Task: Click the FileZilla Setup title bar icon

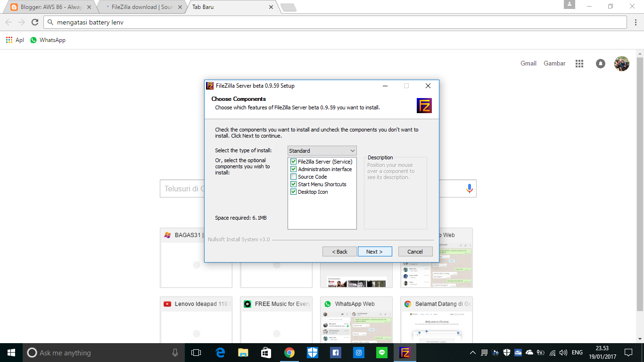Action: [210, 86]
